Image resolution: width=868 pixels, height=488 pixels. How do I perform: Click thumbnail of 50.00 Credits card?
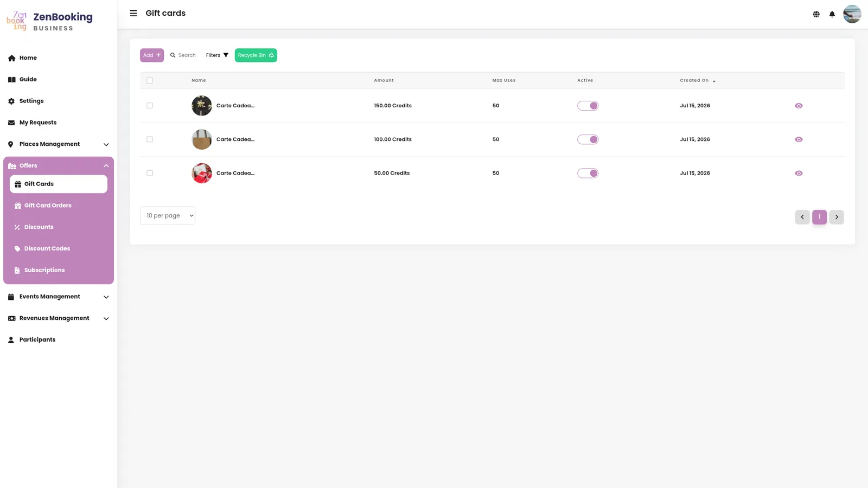202,174
